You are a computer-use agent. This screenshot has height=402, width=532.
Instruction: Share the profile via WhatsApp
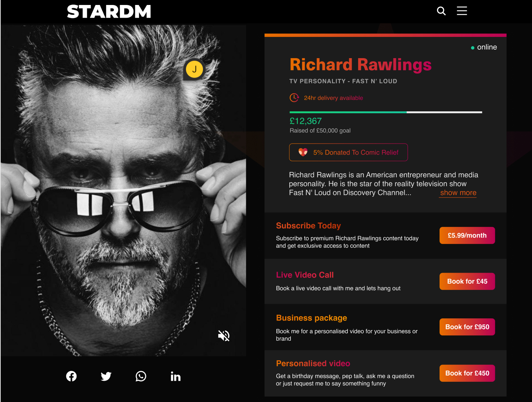141,376
